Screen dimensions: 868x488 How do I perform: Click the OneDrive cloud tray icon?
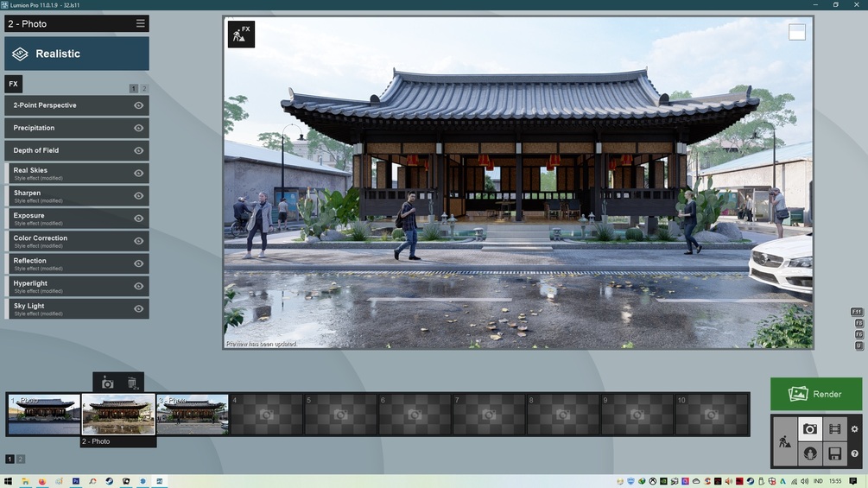(x=696, y=481)
